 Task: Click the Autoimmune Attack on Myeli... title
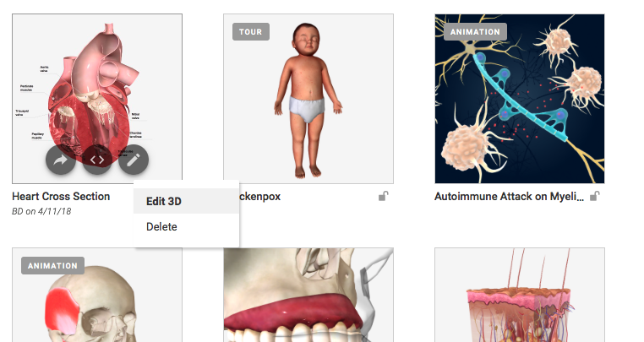point(510,197)
